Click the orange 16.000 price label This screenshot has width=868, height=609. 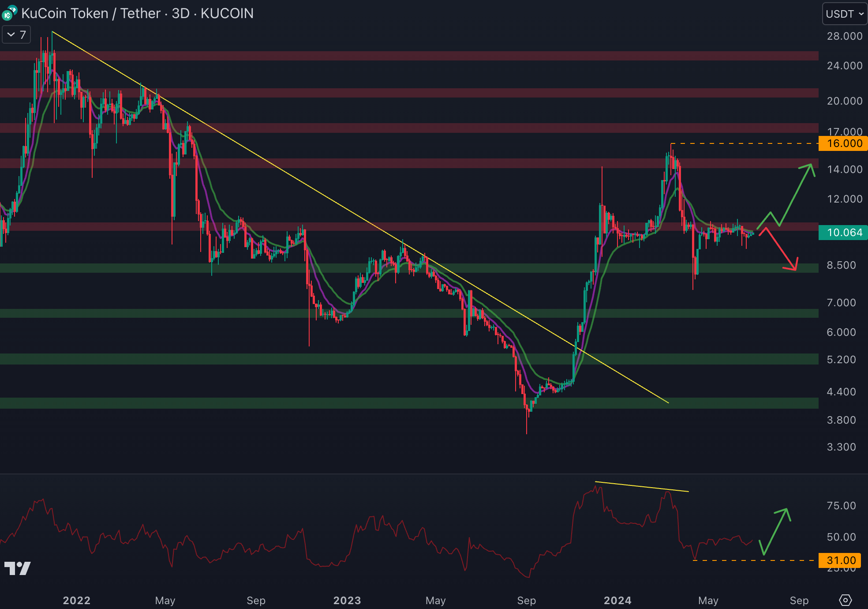tap(843, 143)
